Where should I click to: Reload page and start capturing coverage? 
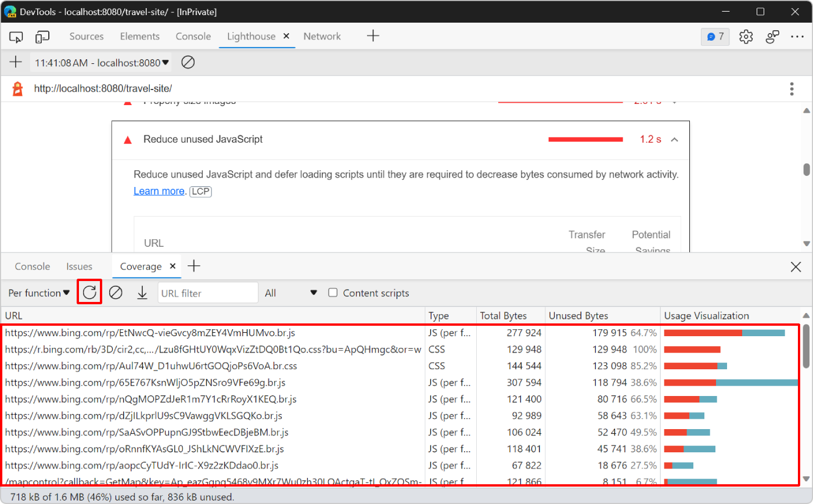[89, 293]
